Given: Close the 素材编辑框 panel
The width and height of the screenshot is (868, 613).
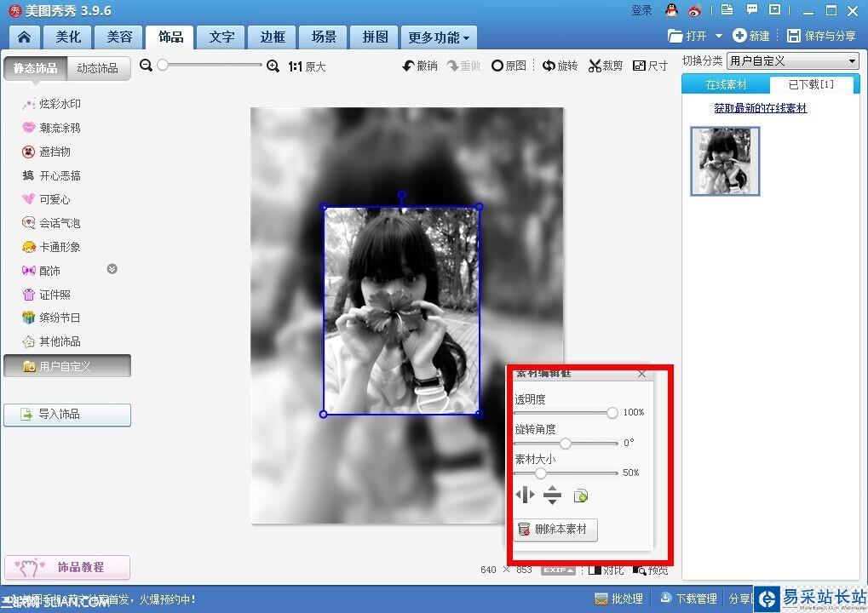Looking at the screenshot, I should [641, 374].
